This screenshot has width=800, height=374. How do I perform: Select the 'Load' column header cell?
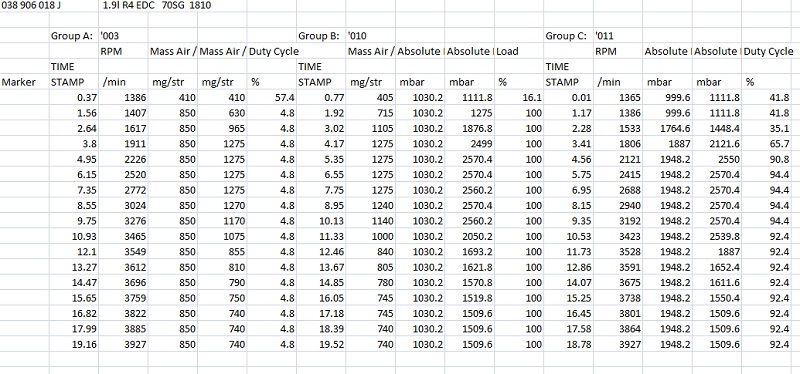519,52
